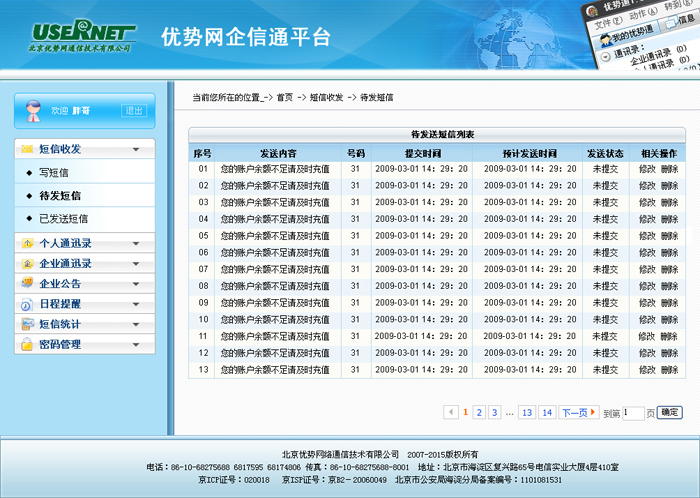Screen dimensions: 700x498
Task: Click the 短信统计 chart icon
Action: pyautogui.click(x=27, y=324)
